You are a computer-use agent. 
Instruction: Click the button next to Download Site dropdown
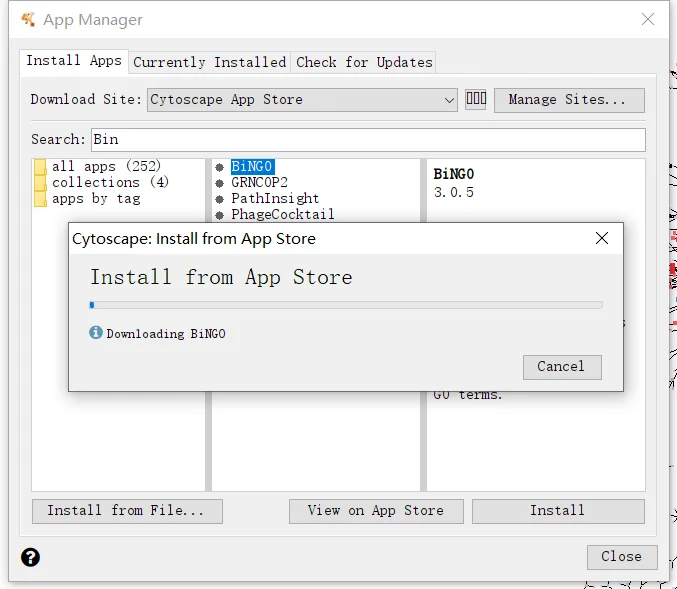tap(476, 99)
